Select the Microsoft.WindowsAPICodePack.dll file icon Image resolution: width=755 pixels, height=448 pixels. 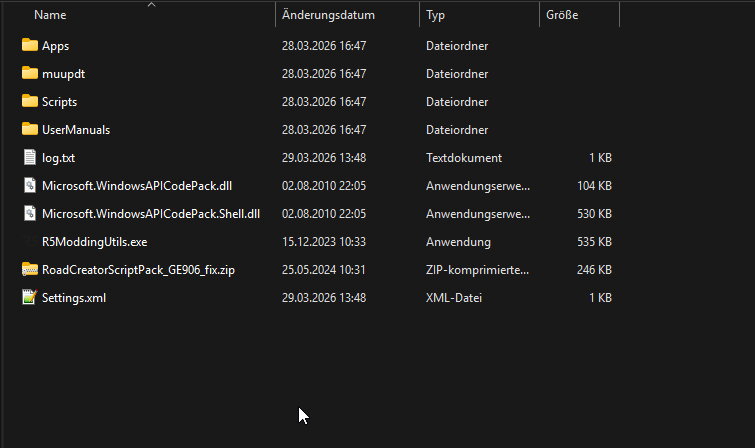[29, 186]
